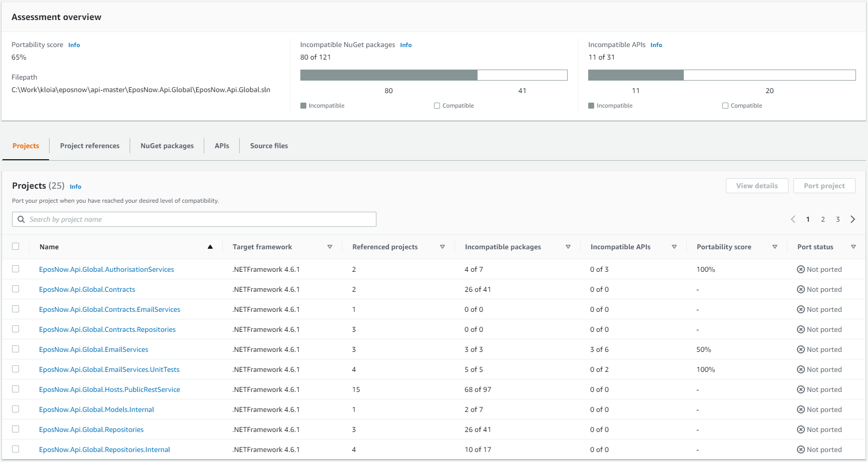Check the row for EposNow.Api.Global.Hosts.PublicRestService
This screenshot has height=462, width=868.
point(16,389)
